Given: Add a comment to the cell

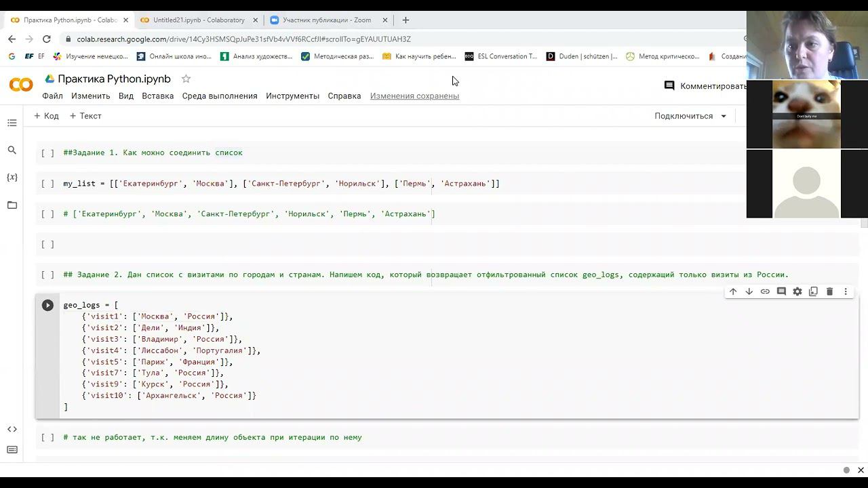Looking at the screenshot, I should 781,291.
